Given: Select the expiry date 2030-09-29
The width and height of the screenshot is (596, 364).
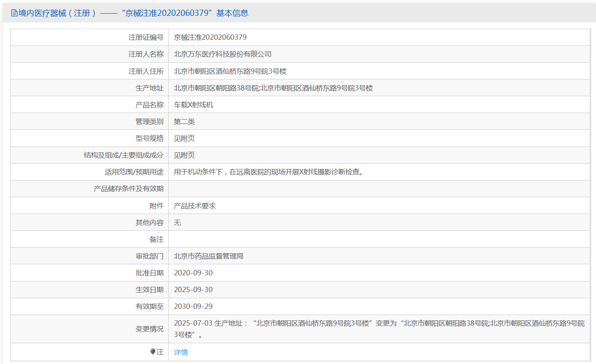Looking at the screenshot, I should point(193,306).
